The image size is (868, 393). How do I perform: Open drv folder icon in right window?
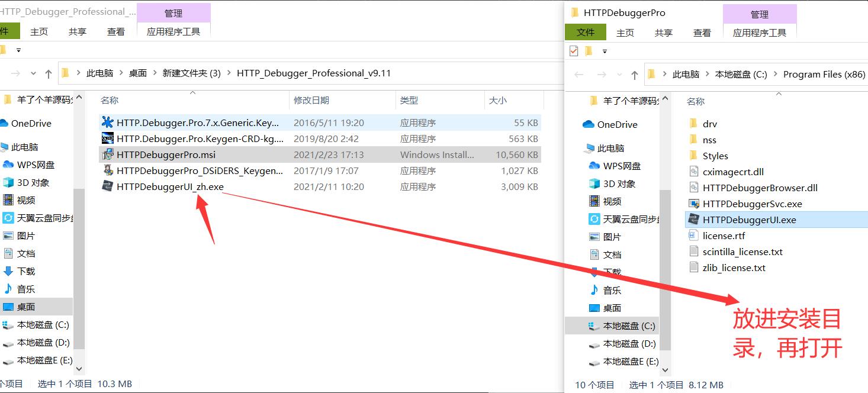click(x=694, y=124)
